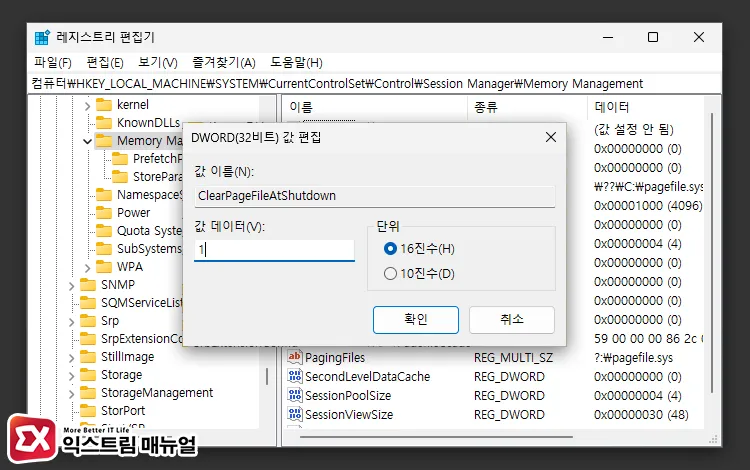Click the StoreParameters folder icon
This screenshot has width=750, height=470.
[x=120, y=177]
